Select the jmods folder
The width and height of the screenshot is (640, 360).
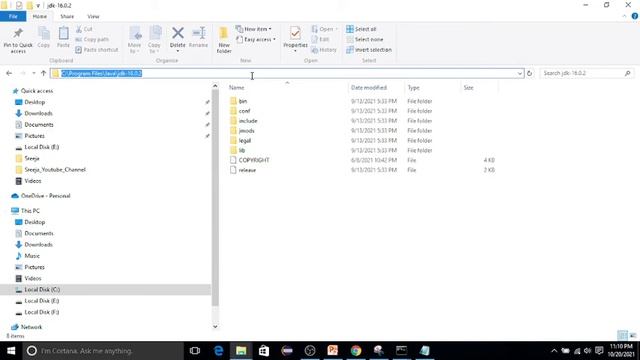(246, 130)
